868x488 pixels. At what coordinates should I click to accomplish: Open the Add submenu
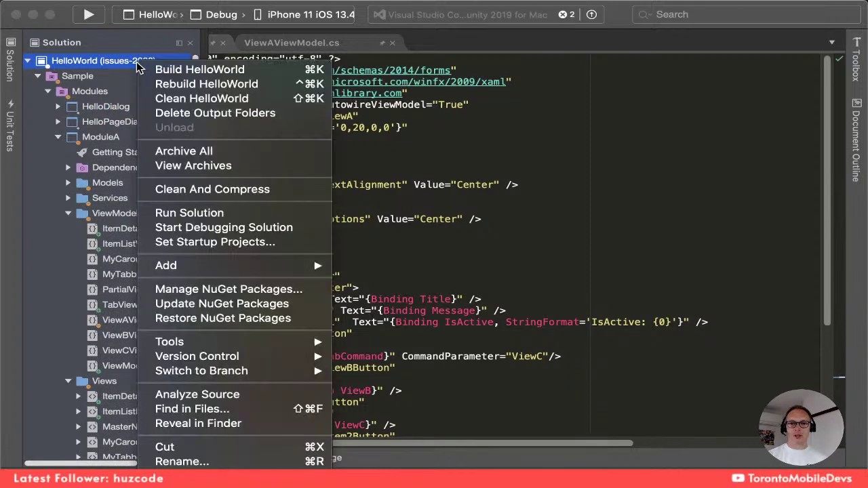pos(235,266)
